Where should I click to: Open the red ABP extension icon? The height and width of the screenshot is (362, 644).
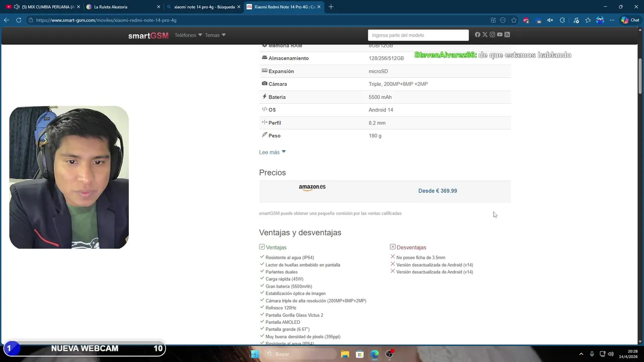click(x=526, y=20)
